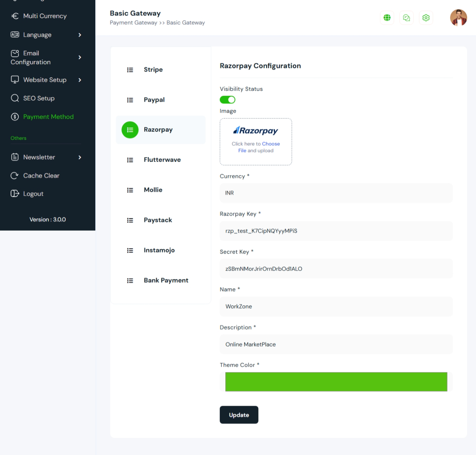Click the list icon beside Paystack
Screen dimensions: 476x455
130,220
